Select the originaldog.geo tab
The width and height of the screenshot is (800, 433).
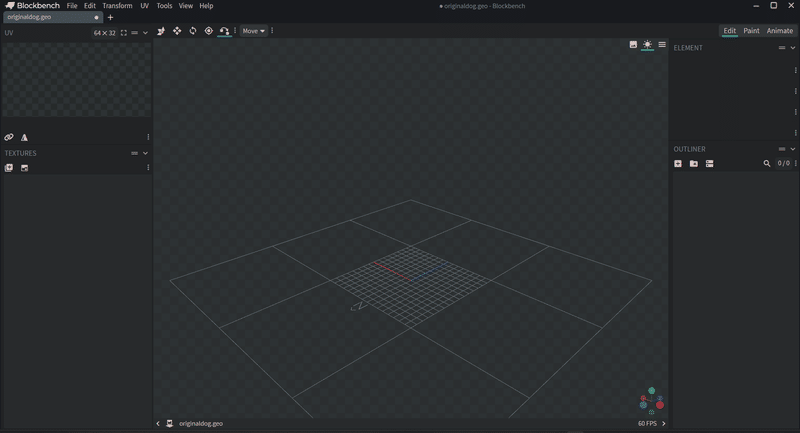(x=53, y=17)
